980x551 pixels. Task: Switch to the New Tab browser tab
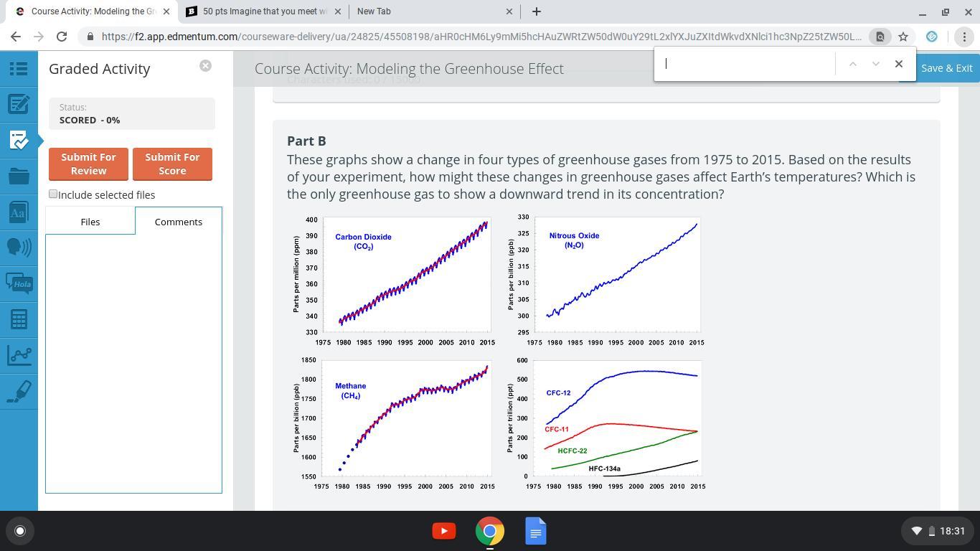click(x=435, y=11)
